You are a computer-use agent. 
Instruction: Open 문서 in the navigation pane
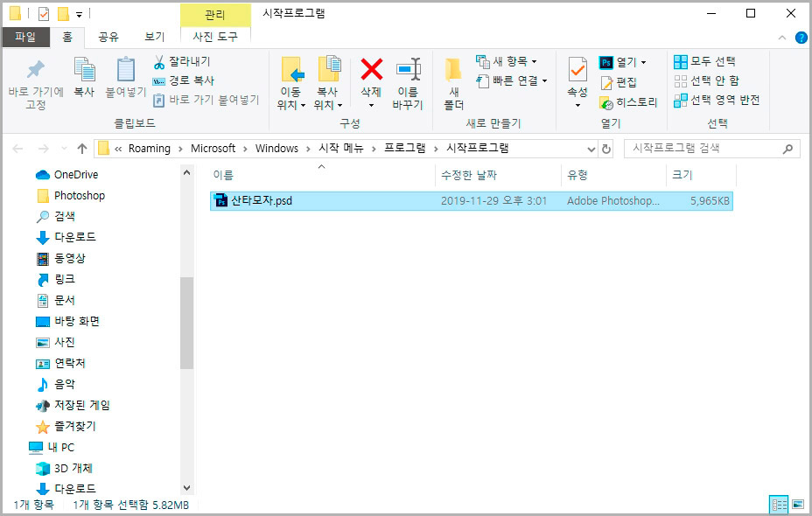click(x=56, y=300)
